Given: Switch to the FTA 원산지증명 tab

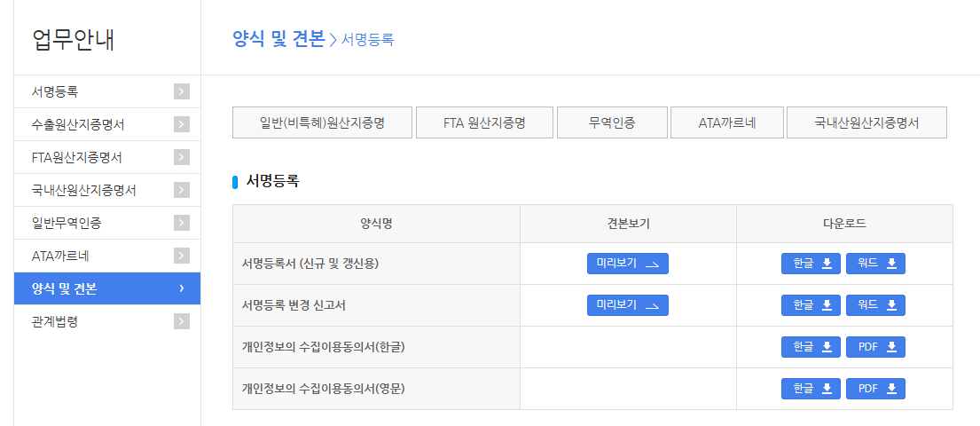Looking at the screenshot, I should pos(484,122).
